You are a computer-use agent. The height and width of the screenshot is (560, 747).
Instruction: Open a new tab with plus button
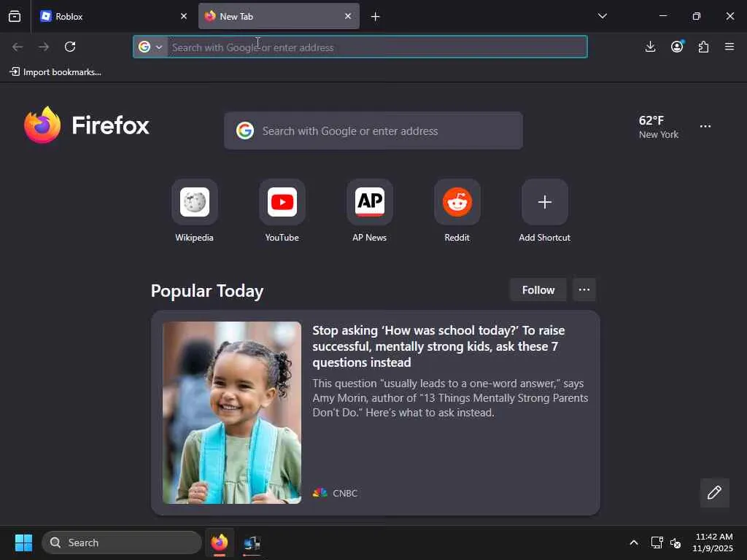tap(376, 17)
